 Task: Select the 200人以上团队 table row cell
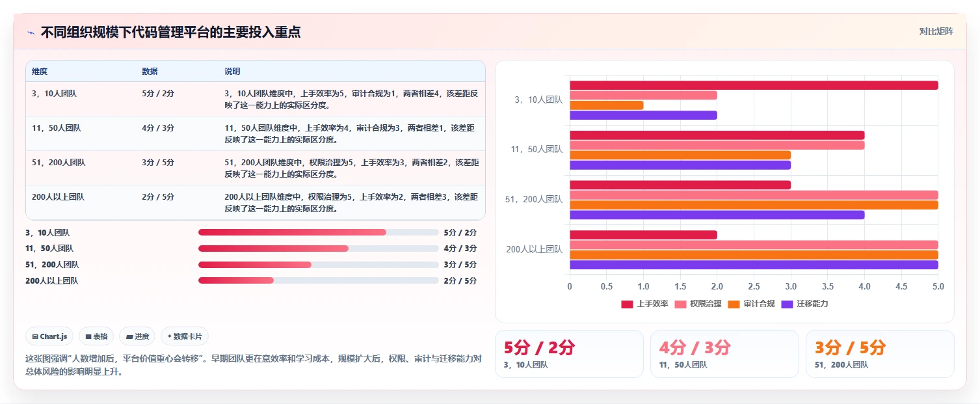[x=81, y=202]
